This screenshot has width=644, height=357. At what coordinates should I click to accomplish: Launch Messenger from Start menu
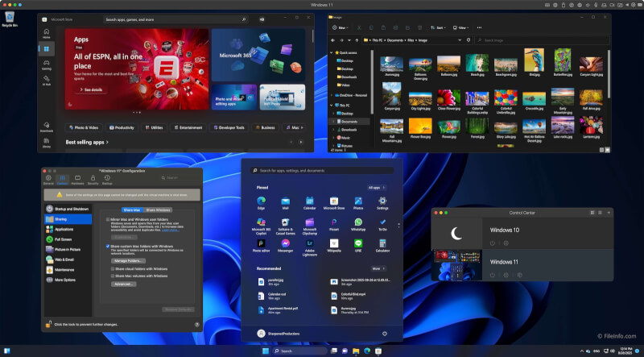[286, 246]
